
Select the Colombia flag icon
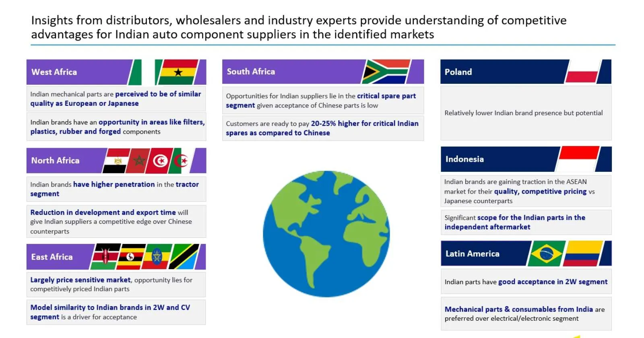[583, 253]
